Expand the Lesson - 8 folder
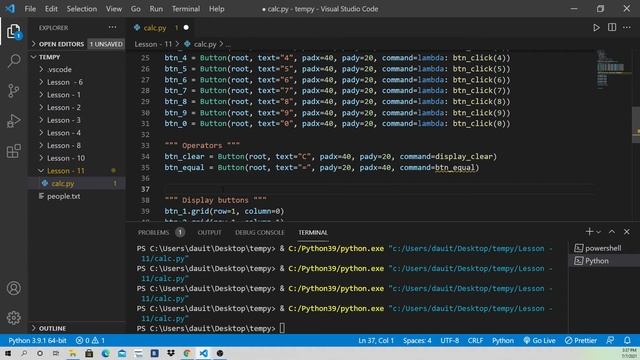The image size is (640, 360). 41,145
